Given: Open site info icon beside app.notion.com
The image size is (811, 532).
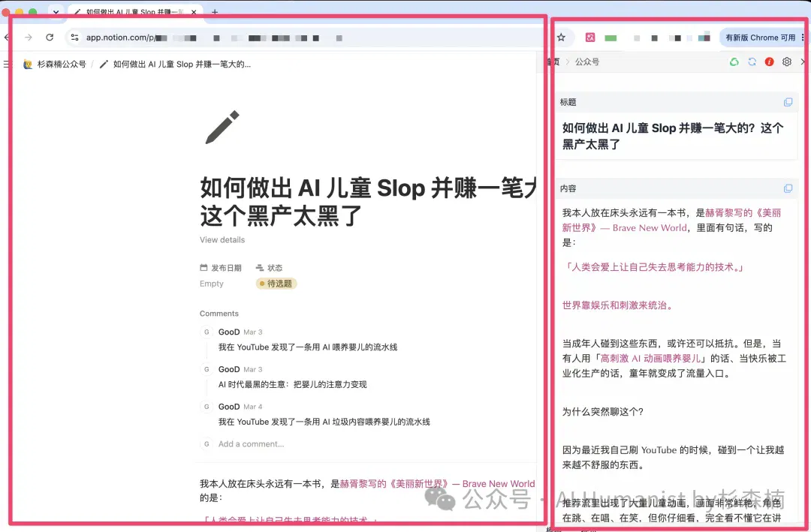Looking at the screenshot, I should tap(74, 38).
